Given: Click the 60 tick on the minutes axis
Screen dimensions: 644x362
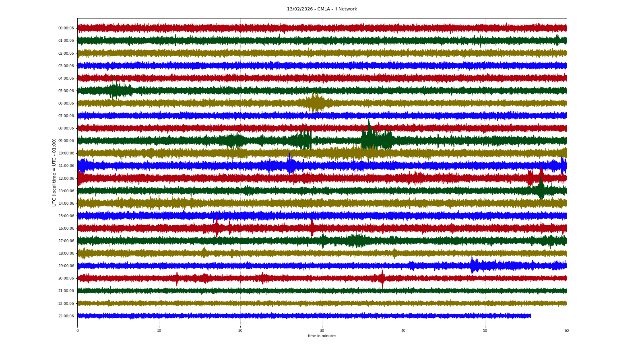Looking at the screenshot, I should (x=566, y=331).
